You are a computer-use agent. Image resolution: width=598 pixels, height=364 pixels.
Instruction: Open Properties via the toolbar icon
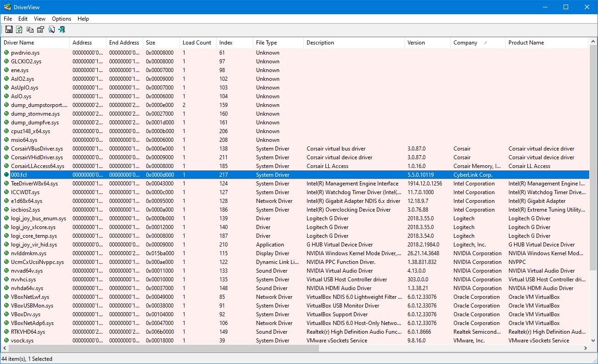tap(40, 30)
